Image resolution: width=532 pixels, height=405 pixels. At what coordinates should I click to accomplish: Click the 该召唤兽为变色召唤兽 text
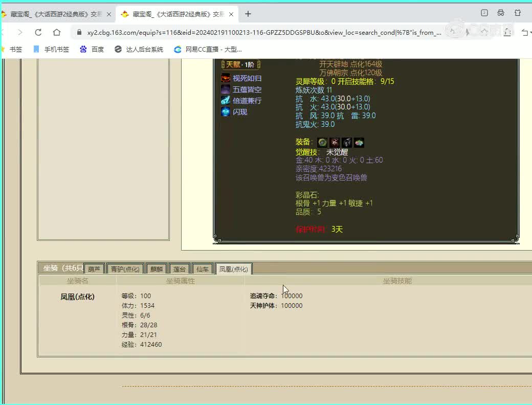331,178
